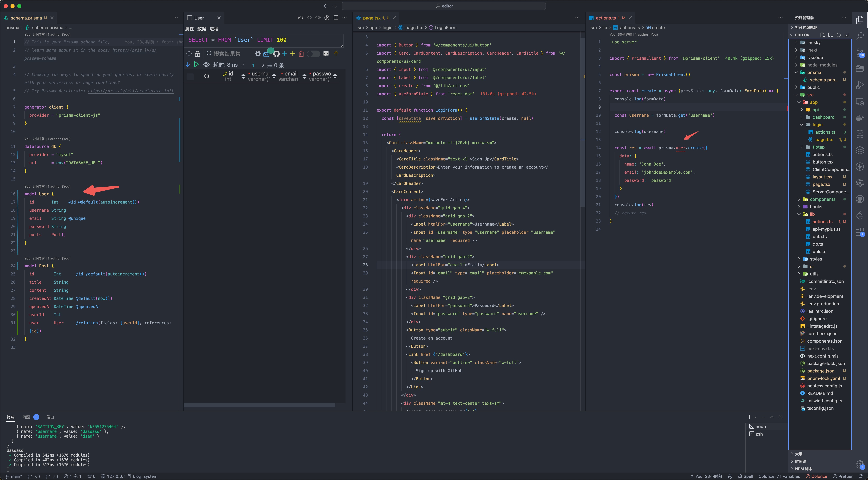Open the 端口 ports tab
The image size is (868, 480).
coord(50,417)
